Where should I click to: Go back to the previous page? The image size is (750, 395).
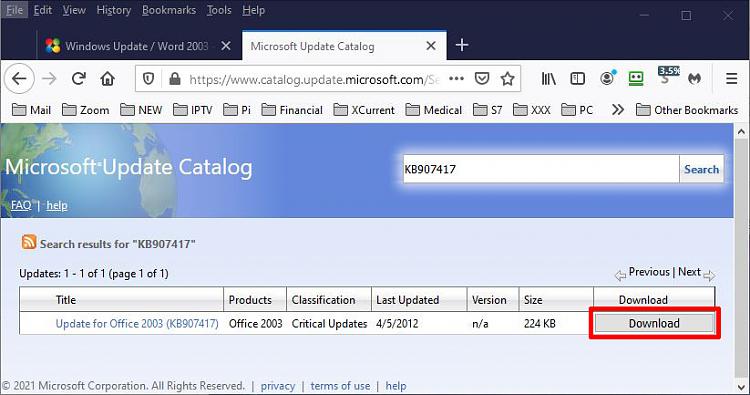point(19,78)
